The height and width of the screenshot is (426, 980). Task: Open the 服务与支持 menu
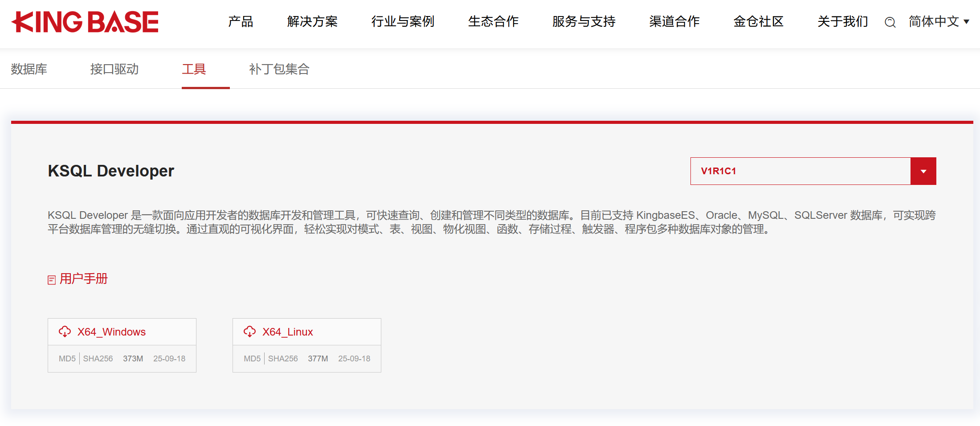pyautogui.click(x=583, y=21)
